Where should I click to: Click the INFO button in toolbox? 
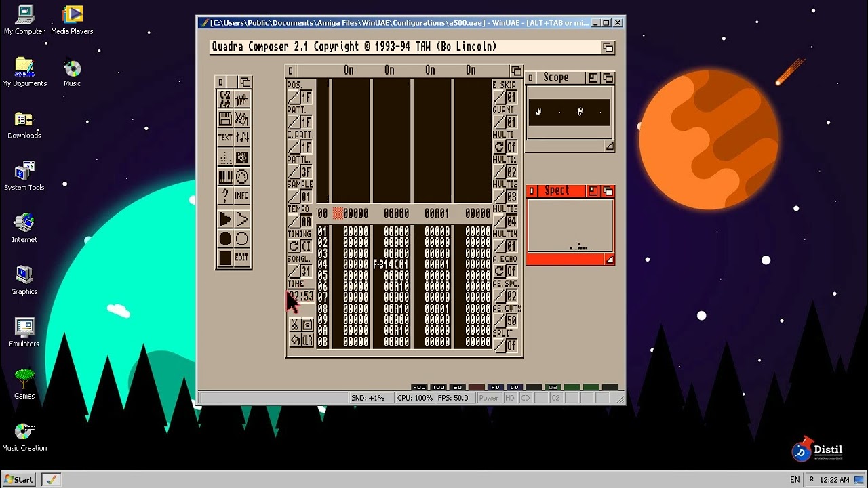[241, 196]
